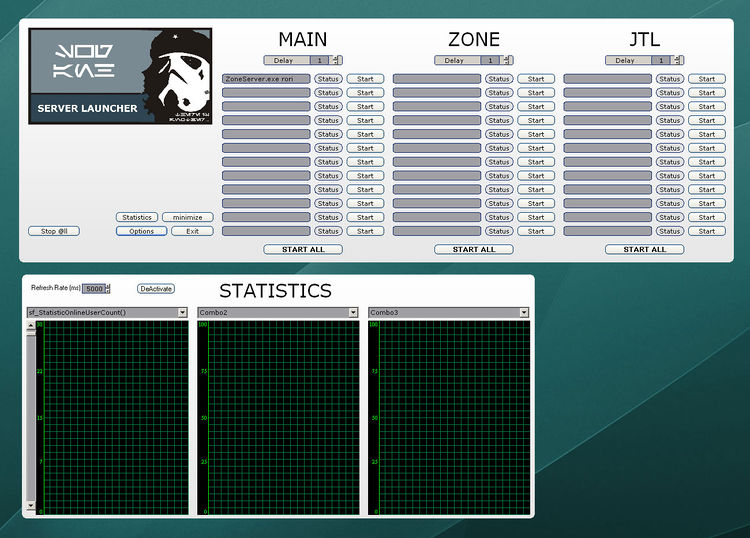
Task: Click the minimize button beside Statistics
Action: [x=187, y=217]
